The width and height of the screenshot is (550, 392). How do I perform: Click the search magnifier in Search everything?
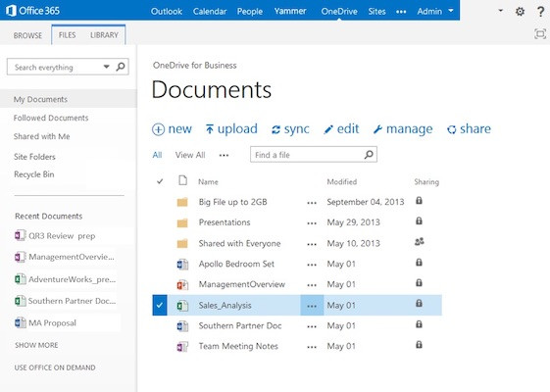pos(121,67)
